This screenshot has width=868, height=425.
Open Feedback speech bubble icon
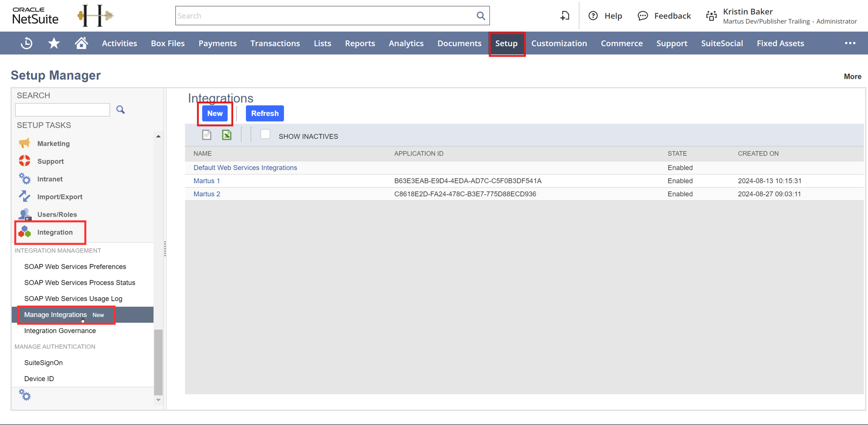(x=642, y=16)
